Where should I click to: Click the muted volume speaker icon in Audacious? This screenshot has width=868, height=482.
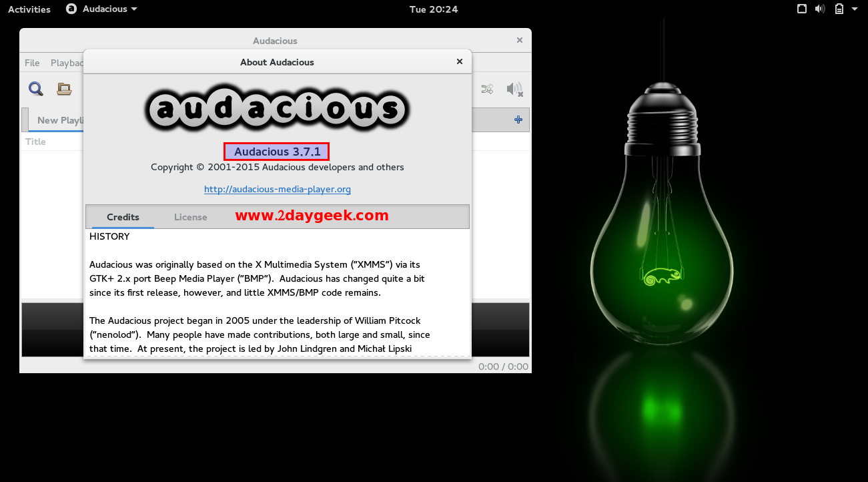514,89
